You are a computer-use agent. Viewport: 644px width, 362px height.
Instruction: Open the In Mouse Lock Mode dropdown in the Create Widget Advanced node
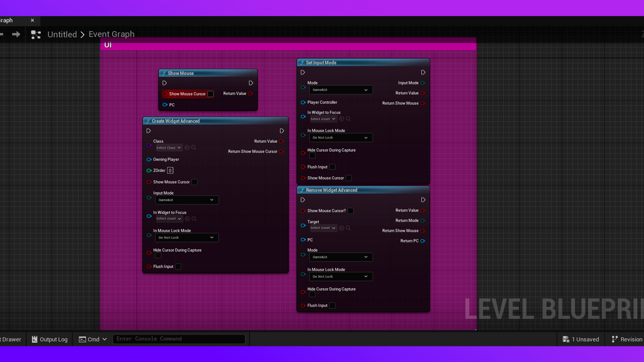[x=186, y=238]
